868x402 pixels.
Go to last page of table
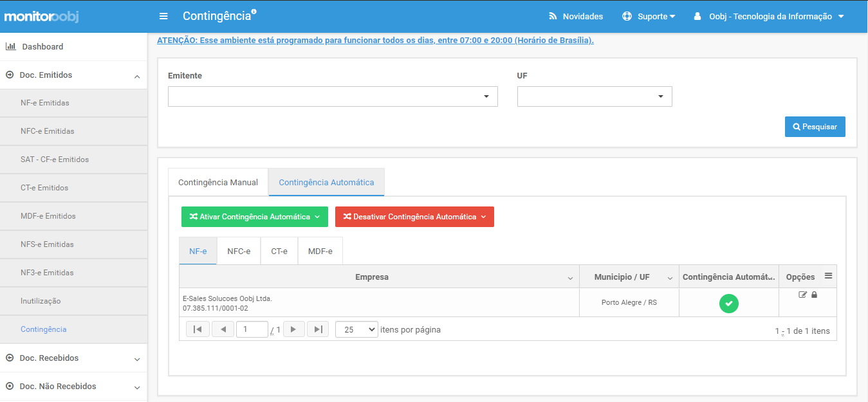[x=318, y=329]
